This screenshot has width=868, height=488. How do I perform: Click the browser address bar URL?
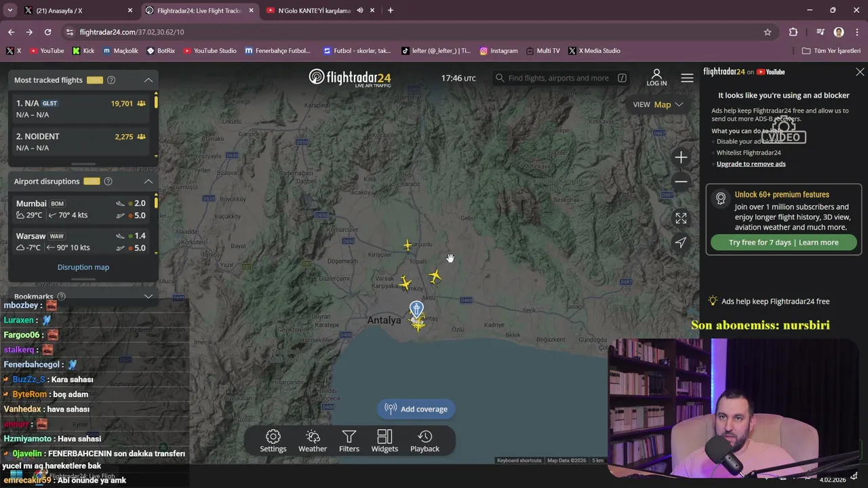point(132,32)
